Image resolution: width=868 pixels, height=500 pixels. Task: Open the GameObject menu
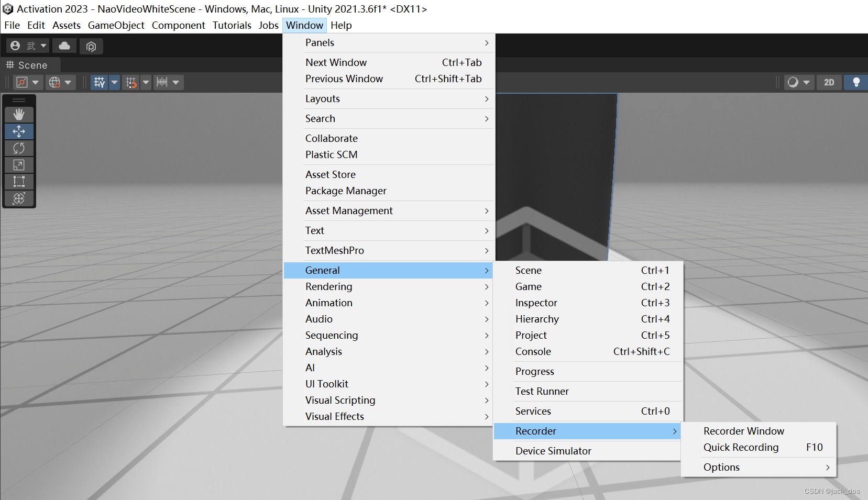(116, 25)
